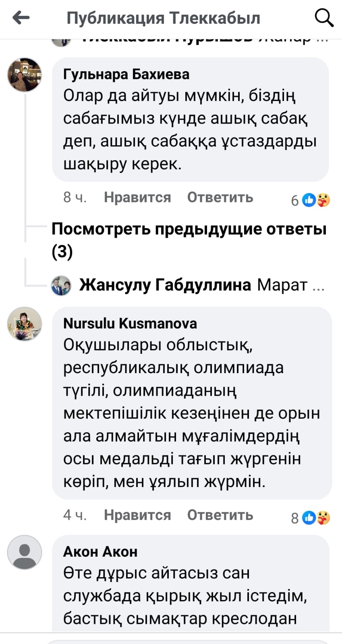Open the Жансулу Габдуллина name link
This screenshot has width=342, height=644.
165,285
